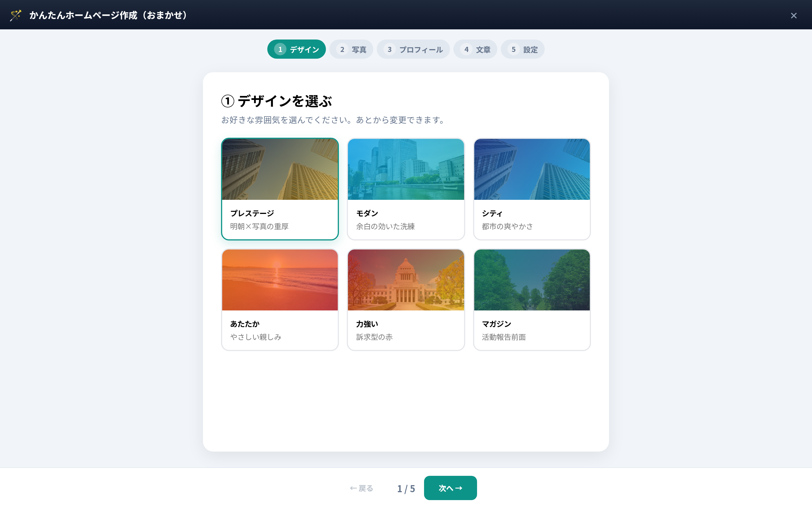Click the 明朝×写真の重厚 description
The width and height of the screenshot is (812, 508).
pyautogui.click(x=259, y=226)
